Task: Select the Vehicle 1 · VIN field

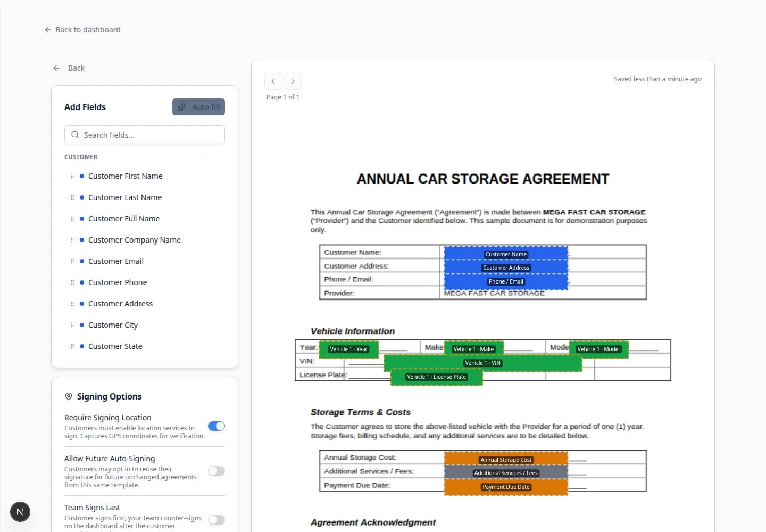Action: [x=482, y=363]
